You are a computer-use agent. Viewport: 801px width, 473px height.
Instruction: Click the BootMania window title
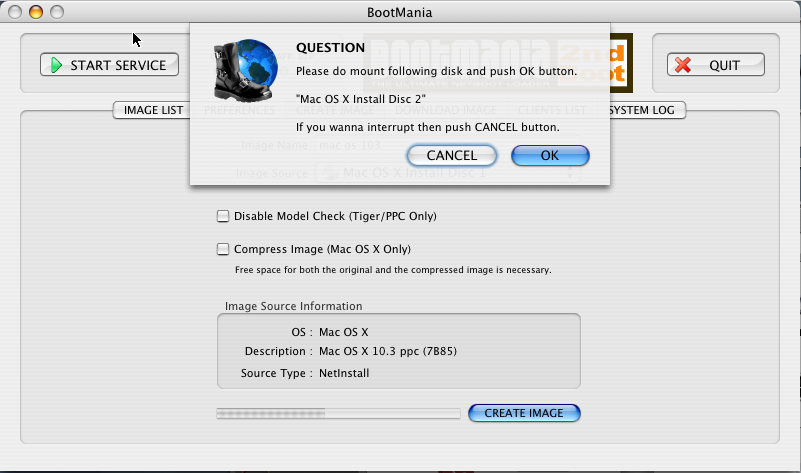399,12
